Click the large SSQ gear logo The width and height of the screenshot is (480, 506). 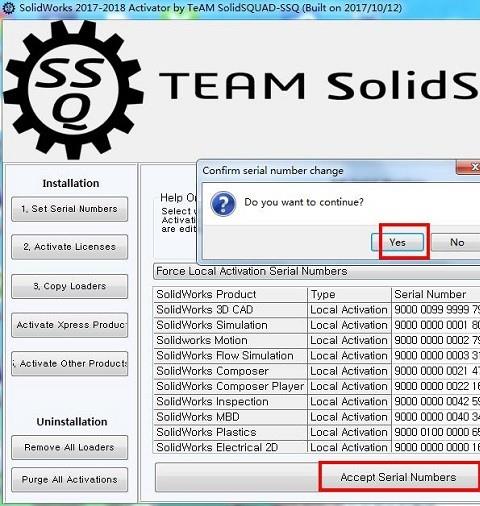[x=73, y=90]
